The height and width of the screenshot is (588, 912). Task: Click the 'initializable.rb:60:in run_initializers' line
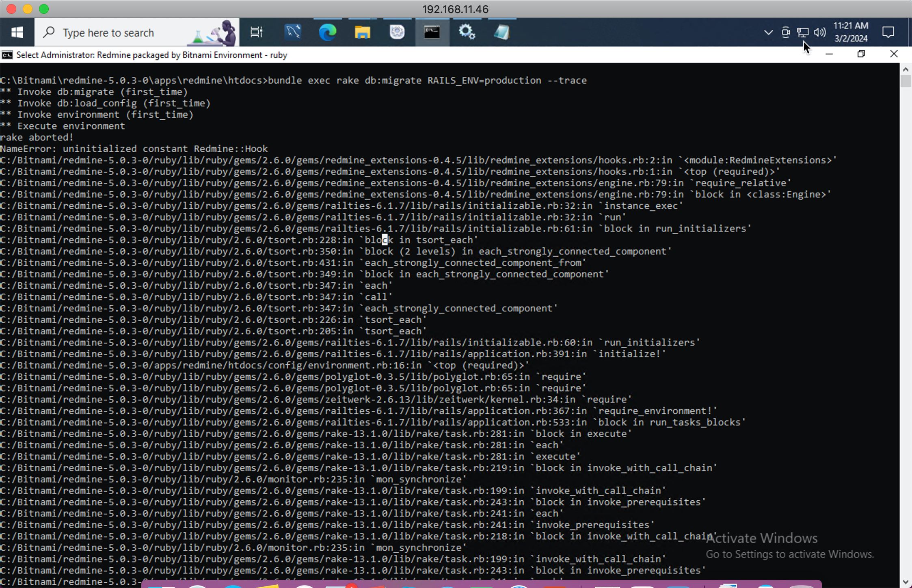click(x=350, y=342)
